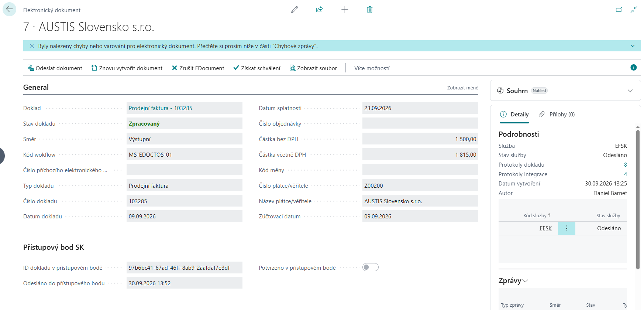Sort by Kód služby column header
This screenshot has width=644, height=310.
click(537, 216)
